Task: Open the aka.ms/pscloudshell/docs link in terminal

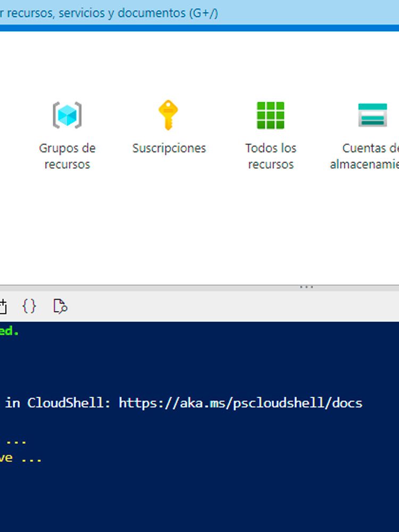Action: 240,403
